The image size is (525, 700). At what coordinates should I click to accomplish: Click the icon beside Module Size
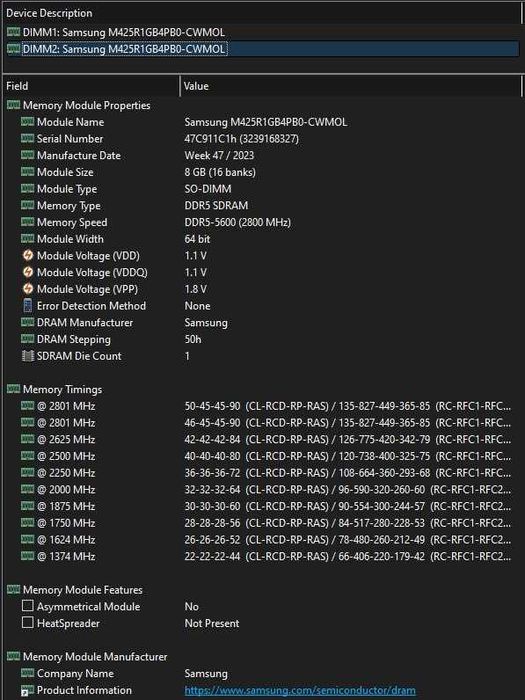(x=27, y=172)
